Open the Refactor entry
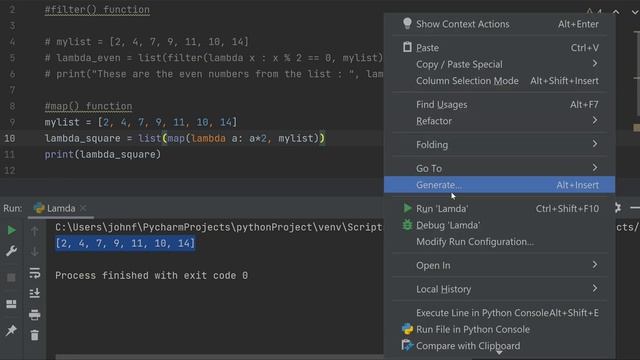640x360 pixels. 500,121
